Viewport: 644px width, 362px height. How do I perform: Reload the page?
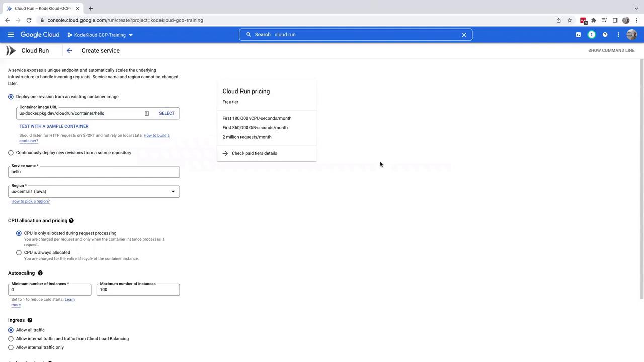[29, 20]
